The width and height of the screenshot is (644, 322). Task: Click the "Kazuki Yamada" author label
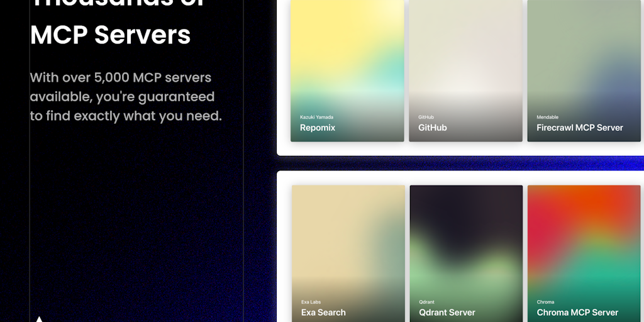[x=317, y=117]
